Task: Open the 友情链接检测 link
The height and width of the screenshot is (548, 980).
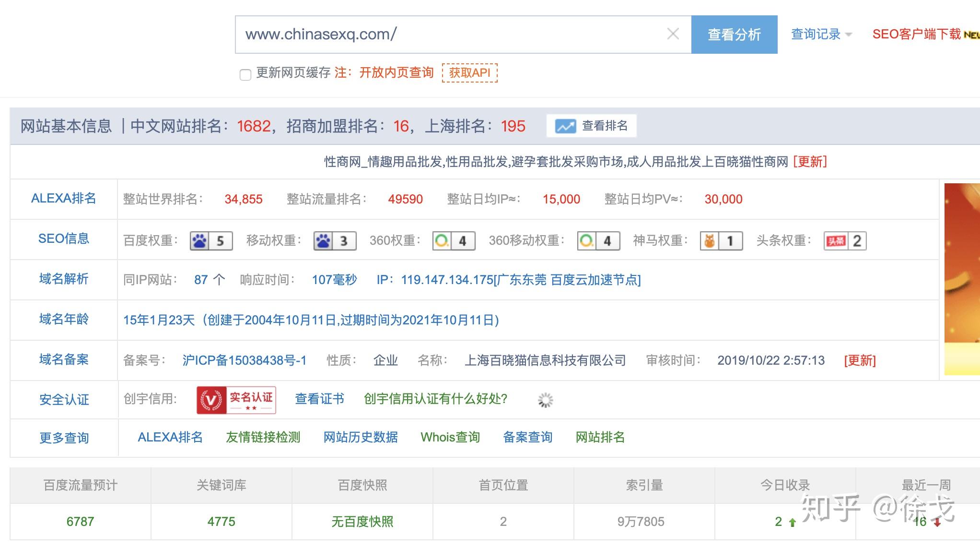Action: pyautogui.click(x=263, y=437)
